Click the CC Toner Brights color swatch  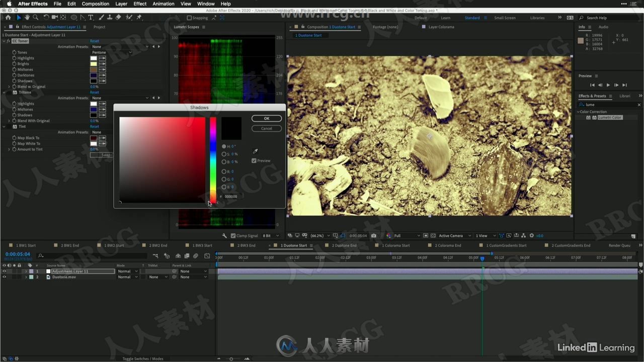94,64
